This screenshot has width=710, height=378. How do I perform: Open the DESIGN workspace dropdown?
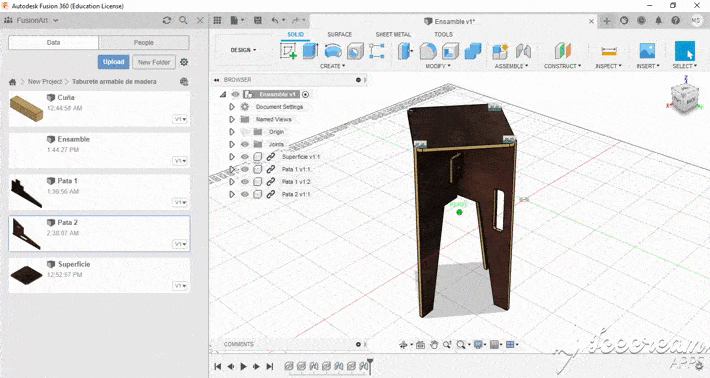(x=244, y=50)
